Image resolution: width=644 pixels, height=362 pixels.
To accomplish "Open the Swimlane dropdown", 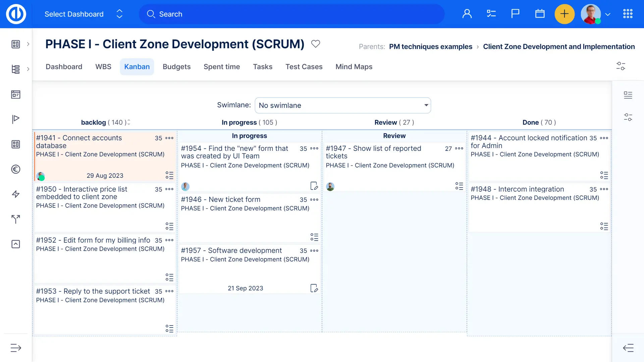I will [342, 105].
